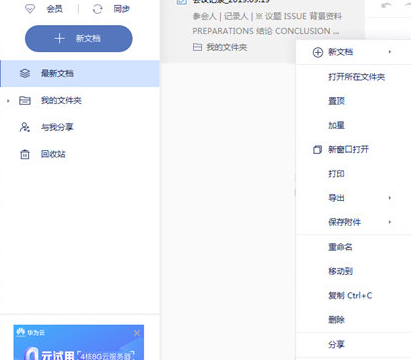Screen dimensions: 411x360
Task: Choose 新窗口打开 in context menu
Action: [x=348, y=149]
